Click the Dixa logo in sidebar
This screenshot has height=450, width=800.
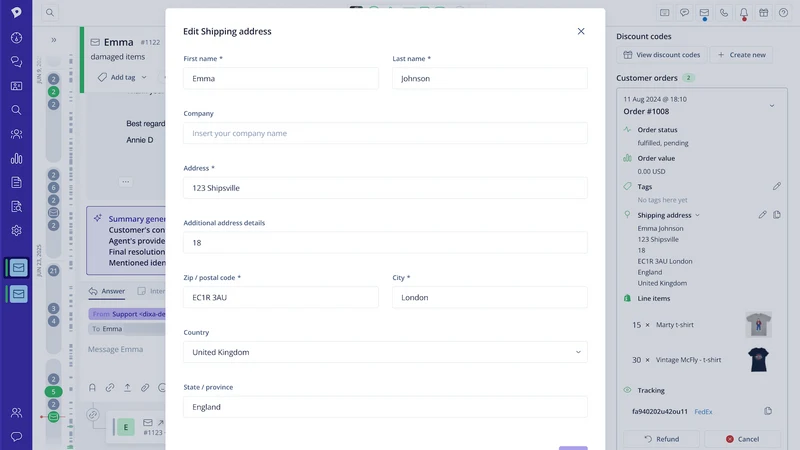coord(16,12)
